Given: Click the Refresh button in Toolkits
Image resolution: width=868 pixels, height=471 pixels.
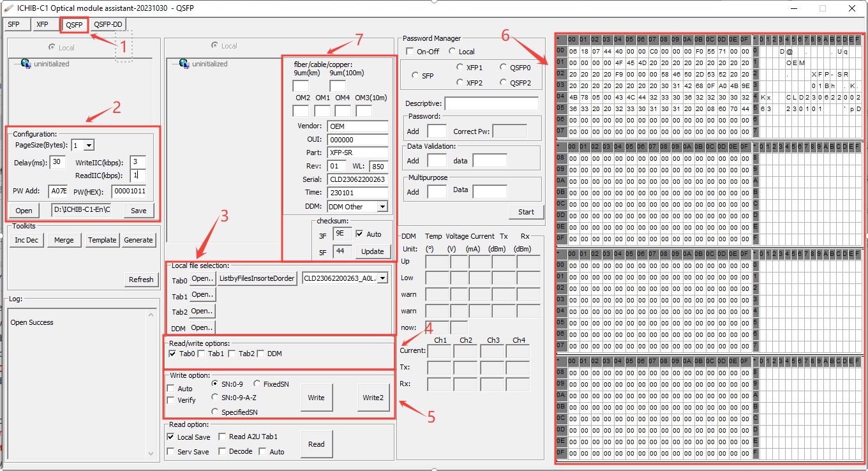Looking at the screenshot, I should point(141,280).
